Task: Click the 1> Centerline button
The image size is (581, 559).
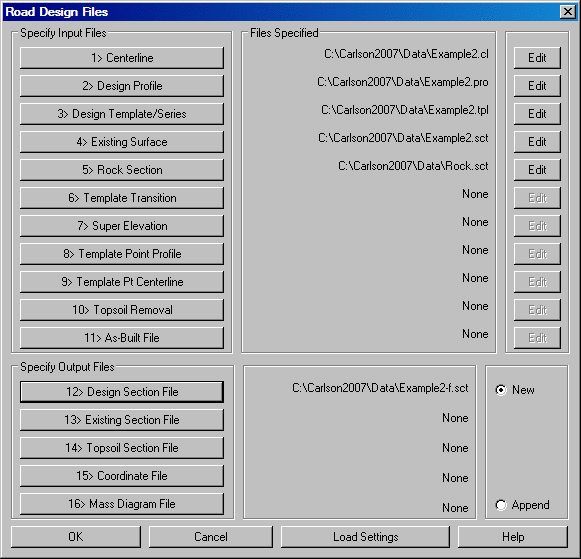Action: 122,58
